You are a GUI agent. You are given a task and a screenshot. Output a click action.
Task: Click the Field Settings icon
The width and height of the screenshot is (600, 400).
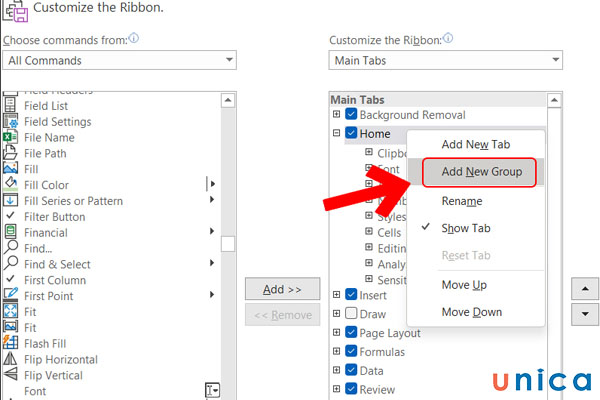click(x=10, y=122)
